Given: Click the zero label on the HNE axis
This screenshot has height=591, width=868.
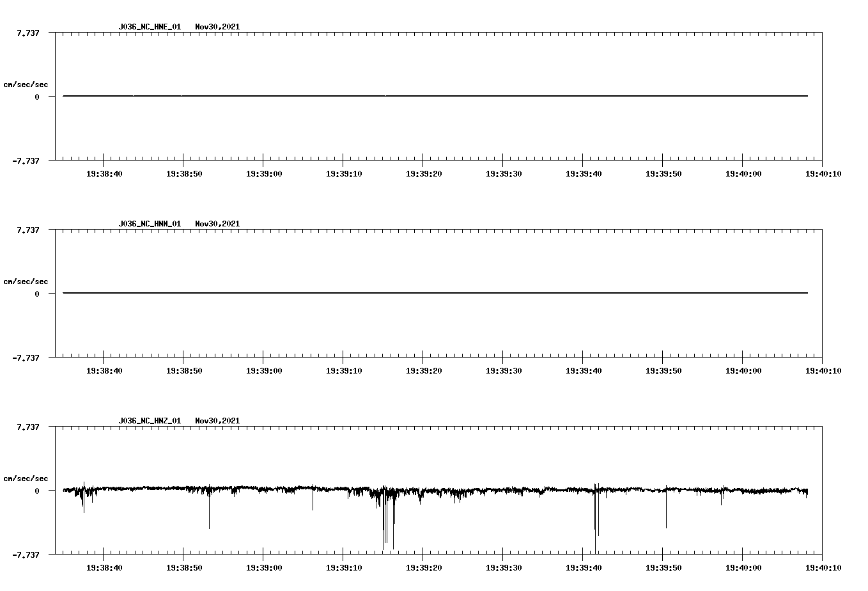Looking at the screenshot, I should coord(37,97).
